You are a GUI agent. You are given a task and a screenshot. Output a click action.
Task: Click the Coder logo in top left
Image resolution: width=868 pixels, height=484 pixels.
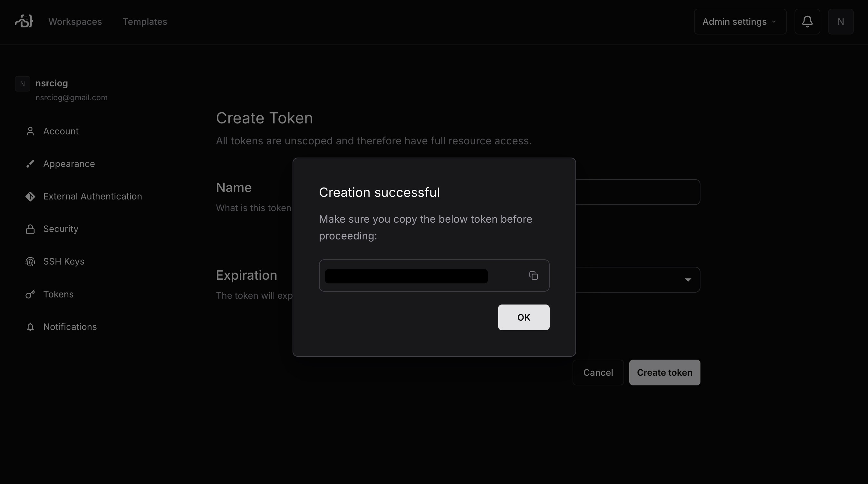23,21
